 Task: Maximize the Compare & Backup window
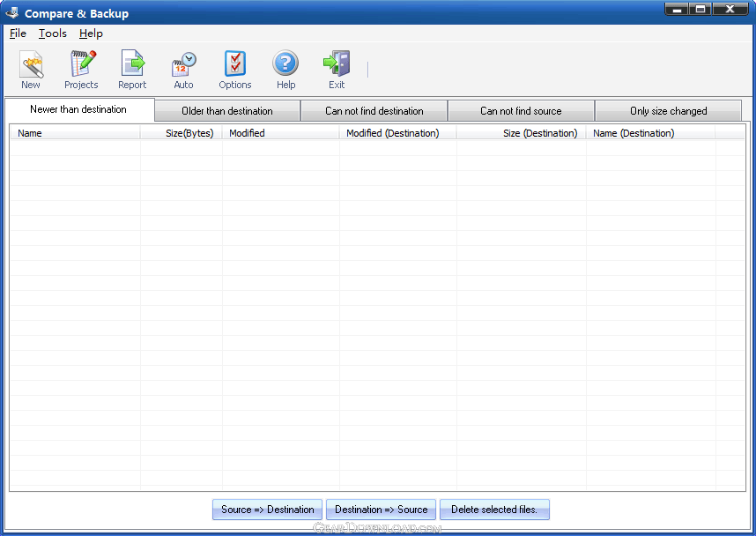click(700, 9)
